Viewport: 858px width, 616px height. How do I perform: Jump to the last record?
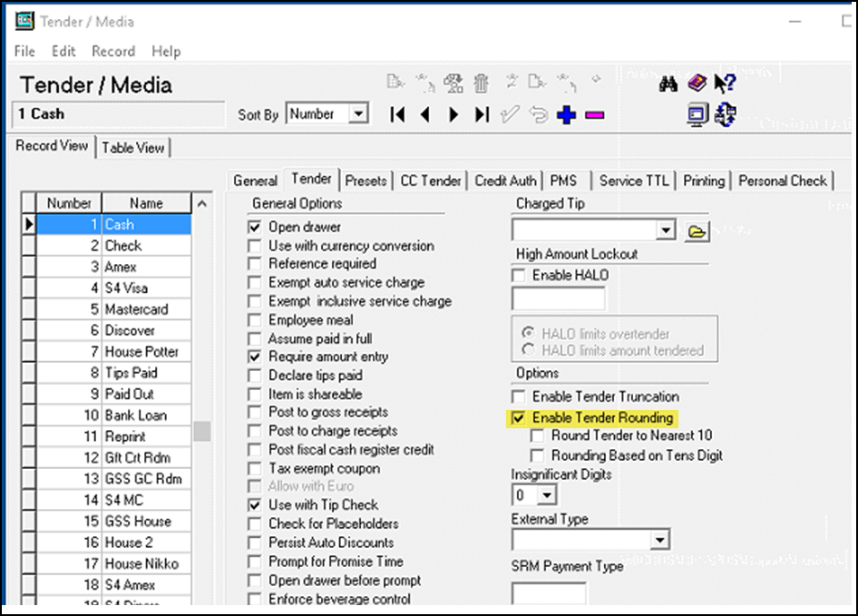point(482,114)
